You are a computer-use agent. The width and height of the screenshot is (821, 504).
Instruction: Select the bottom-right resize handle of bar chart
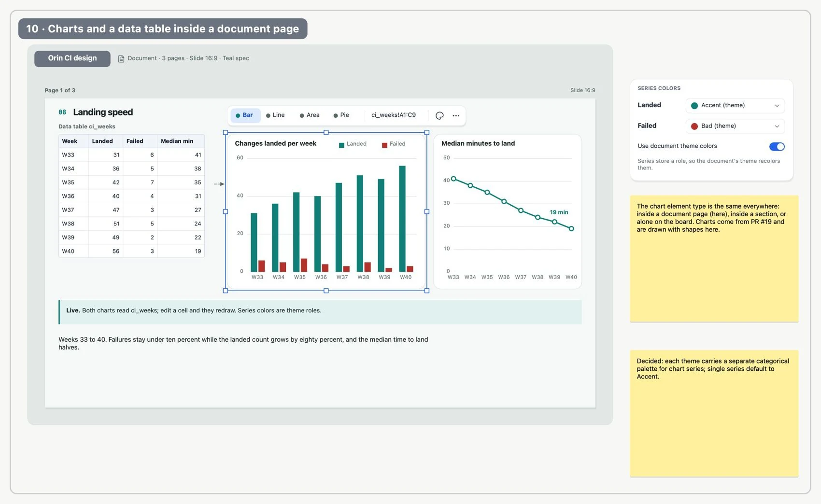[427, 291]
